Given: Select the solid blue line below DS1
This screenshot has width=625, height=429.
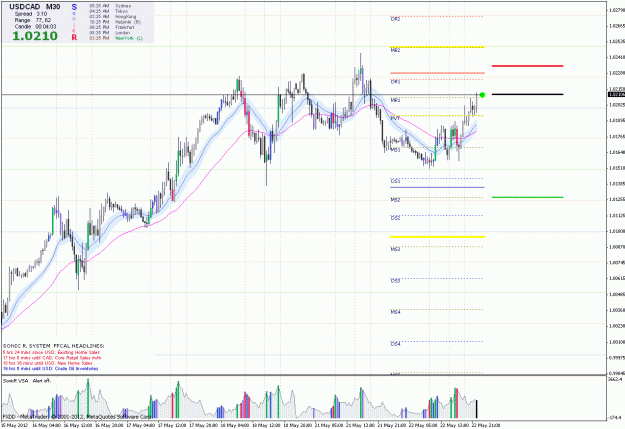Looking at the screenshot, I should (x=437, y=187).
